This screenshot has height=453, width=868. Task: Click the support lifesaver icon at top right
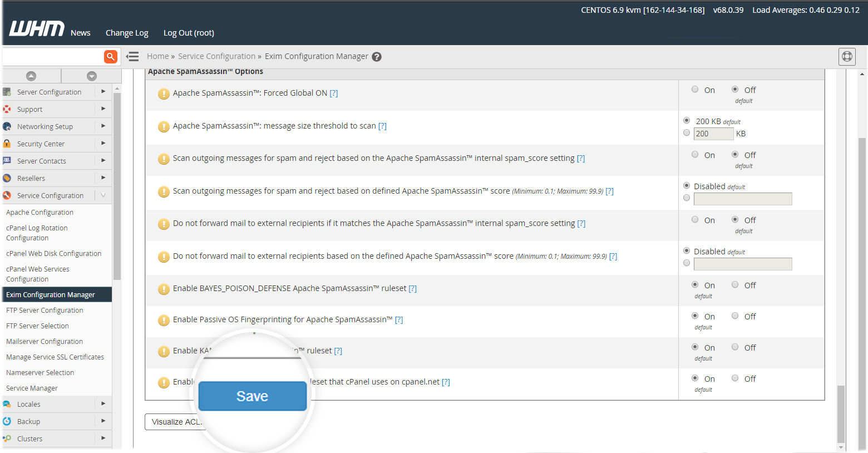(x=847, y=56)
